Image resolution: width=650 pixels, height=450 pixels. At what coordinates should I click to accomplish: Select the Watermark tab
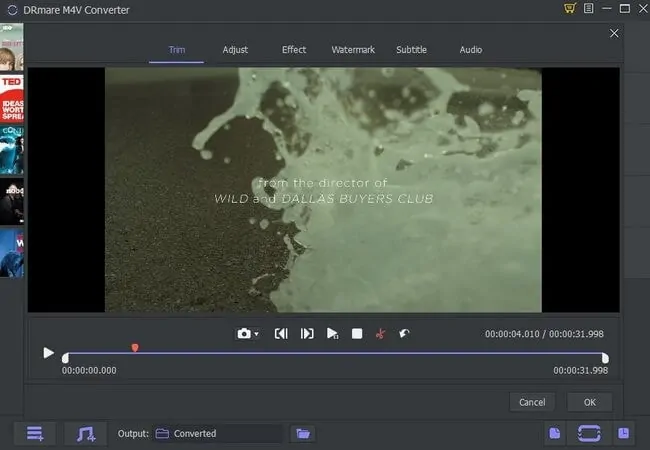[x=353, y=50]
